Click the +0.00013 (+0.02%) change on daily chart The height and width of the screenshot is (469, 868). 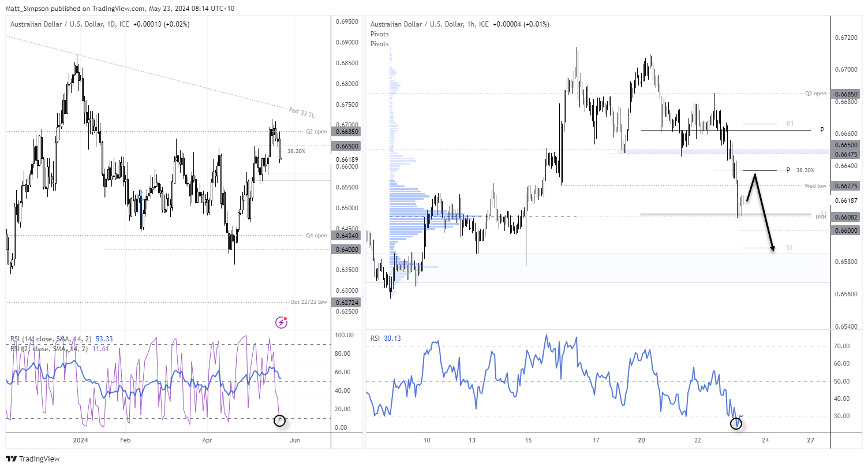point(161,24)
